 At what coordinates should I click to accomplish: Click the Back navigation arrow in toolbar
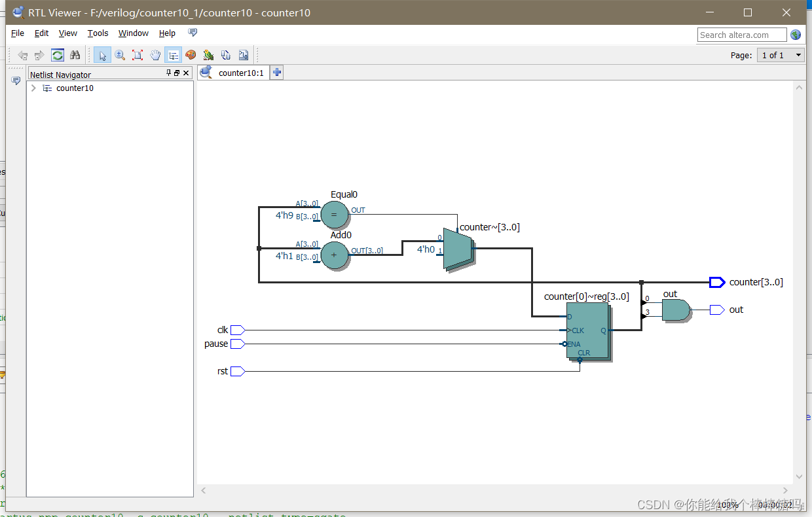(x=23, y=55)
